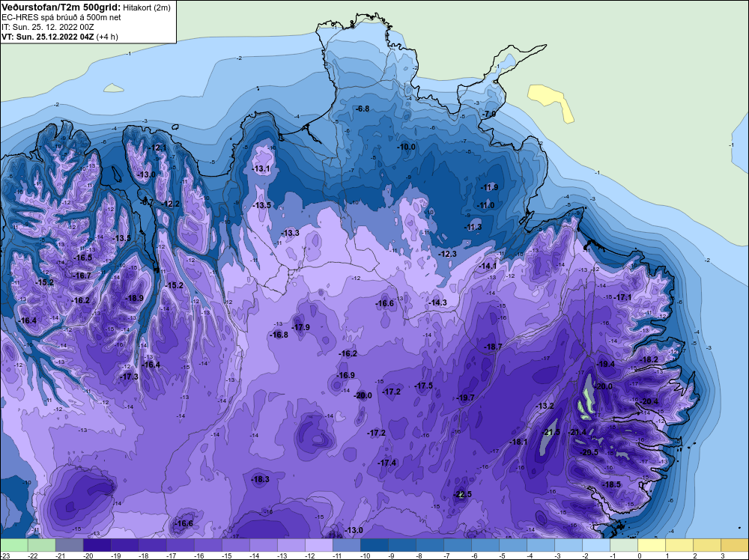This screenshot has height=560, width=749.
Task: Click the -14.3 temperature label
Action: click(437, 302)
